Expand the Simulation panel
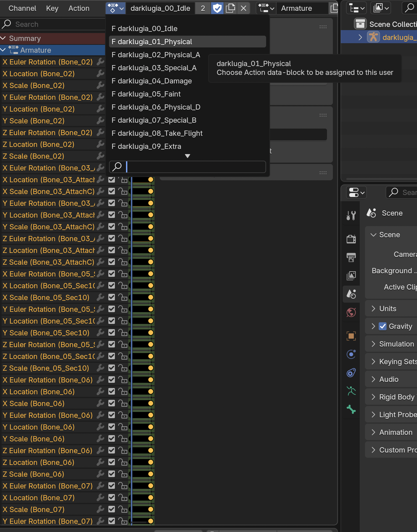Viewport: 417px width, 532px height. click(373, 344)
